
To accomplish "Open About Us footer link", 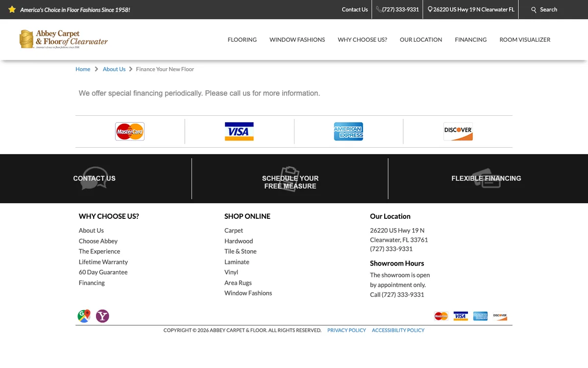I will 91,231.
